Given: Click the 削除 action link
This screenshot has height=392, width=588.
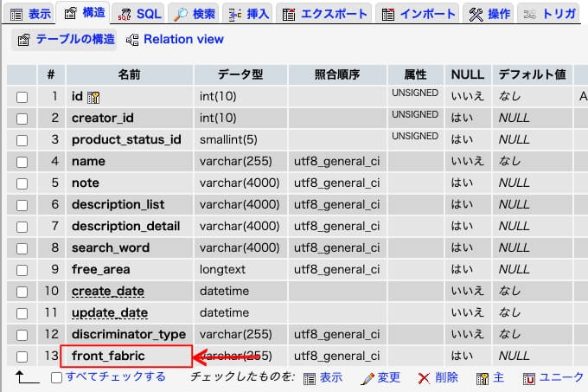Looking at the screenshot, I should (447, 377).
